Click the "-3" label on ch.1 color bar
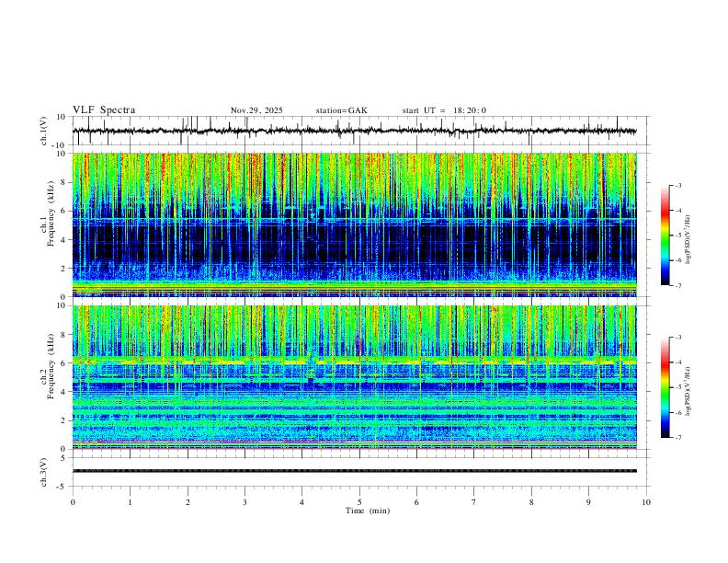The image size is (728, 563). click(678, 185)
